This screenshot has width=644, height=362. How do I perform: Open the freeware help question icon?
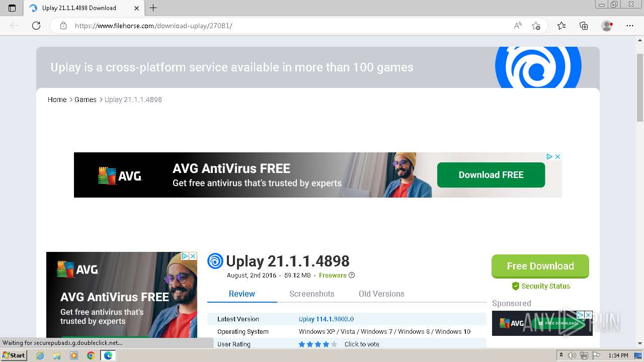pyautogui.click(x=352, y=275)
